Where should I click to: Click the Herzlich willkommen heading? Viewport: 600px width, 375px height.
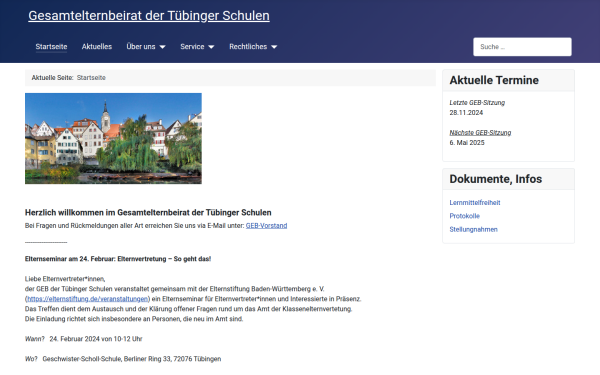click(148, 213)
